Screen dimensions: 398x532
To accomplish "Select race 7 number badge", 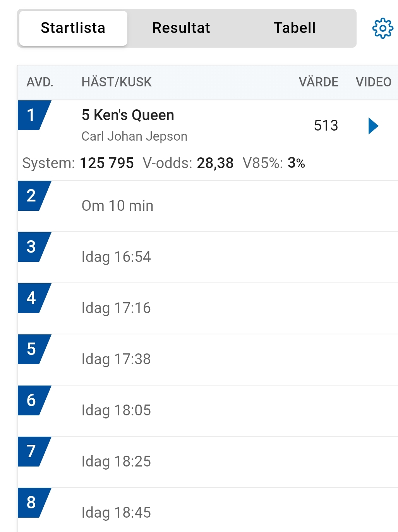I will pos(32,452).
